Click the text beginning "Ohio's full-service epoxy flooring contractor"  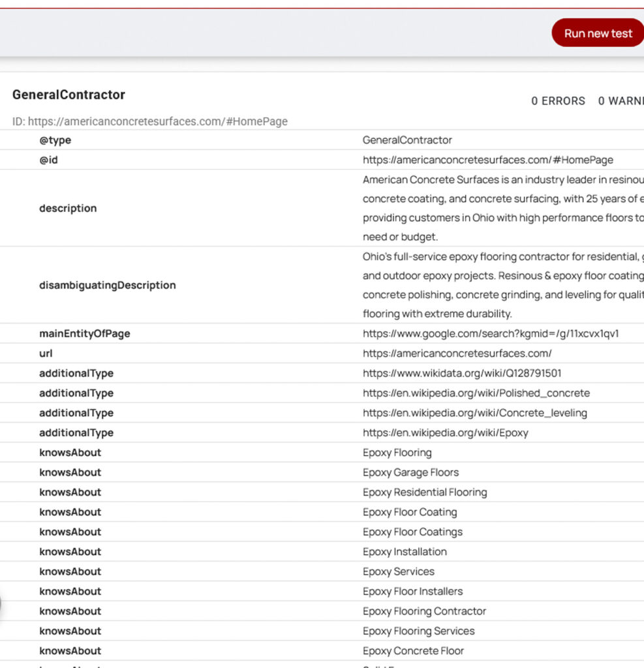(x=503, y=285)
